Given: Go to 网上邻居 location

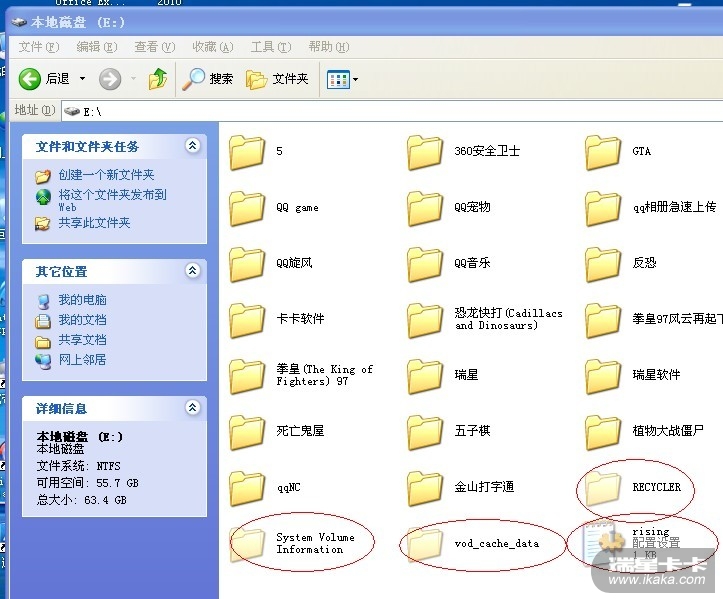Looking at the screenshot, I should [82, 360].
